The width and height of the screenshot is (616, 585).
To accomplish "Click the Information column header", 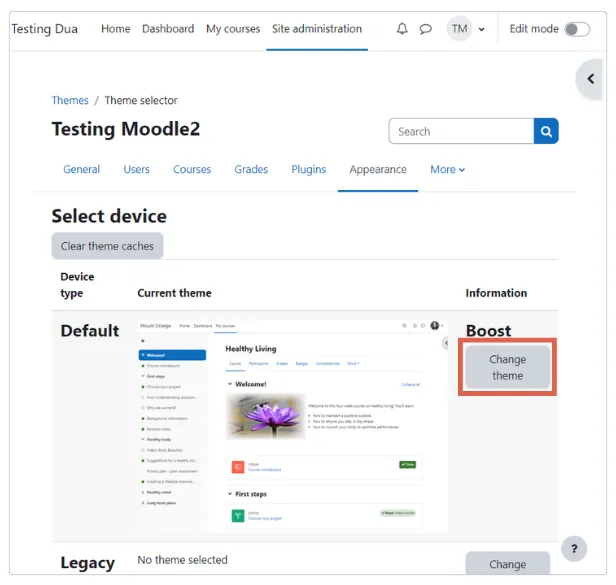I will coord(496,293).
